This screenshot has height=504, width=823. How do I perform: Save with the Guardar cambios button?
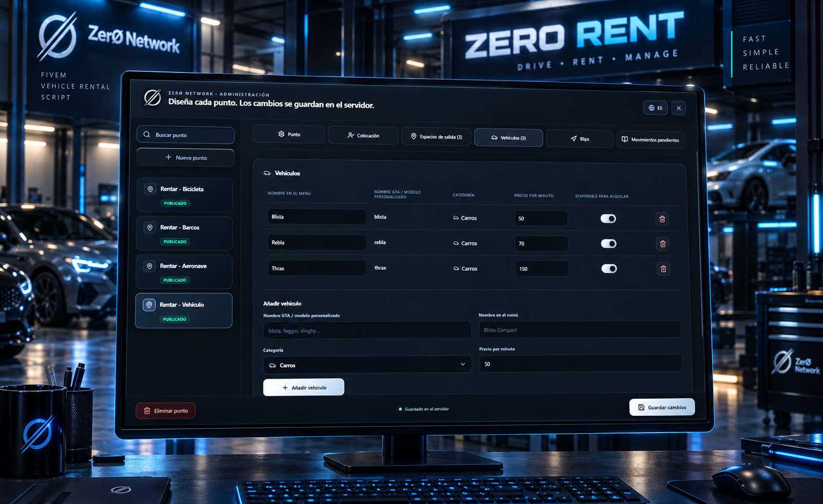pyautogui.click(x=662, y=407)
